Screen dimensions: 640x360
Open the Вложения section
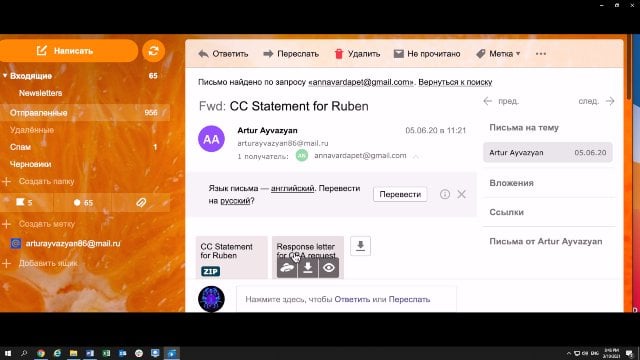click(x=511, y=183)
